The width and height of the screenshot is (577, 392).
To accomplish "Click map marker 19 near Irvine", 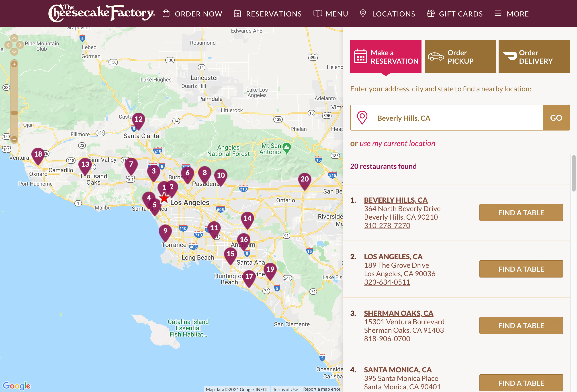I will tap(270, 270).
